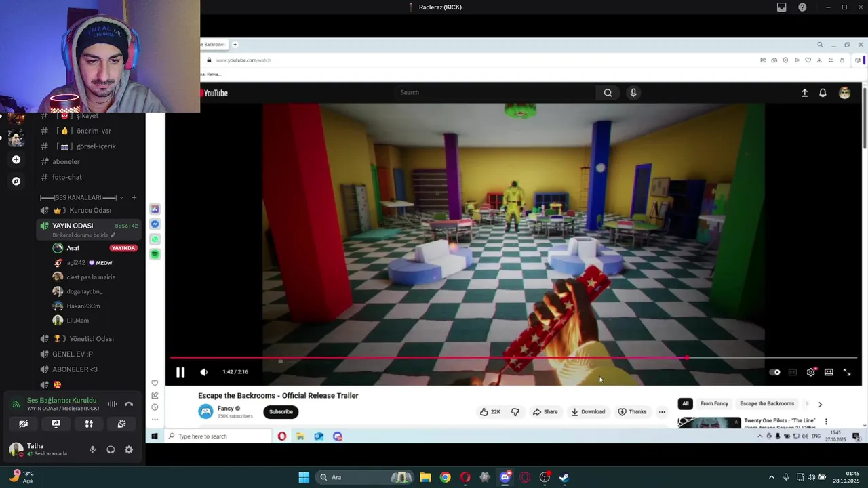Share your screen in Discord

tap(56, 424)
